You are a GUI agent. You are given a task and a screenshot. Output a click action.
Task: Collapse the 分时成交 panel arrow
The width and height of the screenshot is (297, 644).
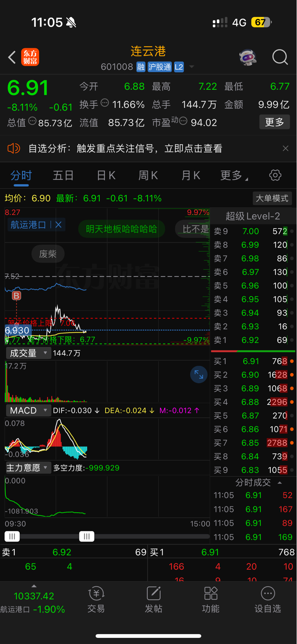click(280, 483)
